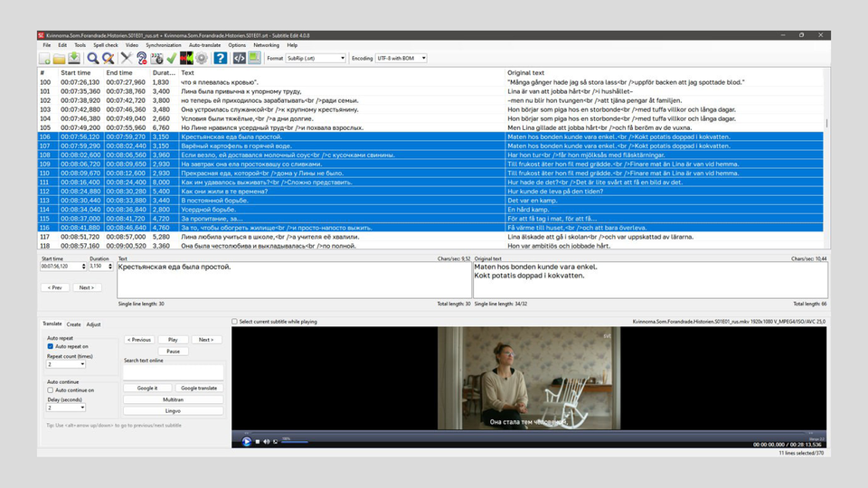Screen dimensions: 868x488
Task: Click the Next > button after Play
Action: [206, 340]
